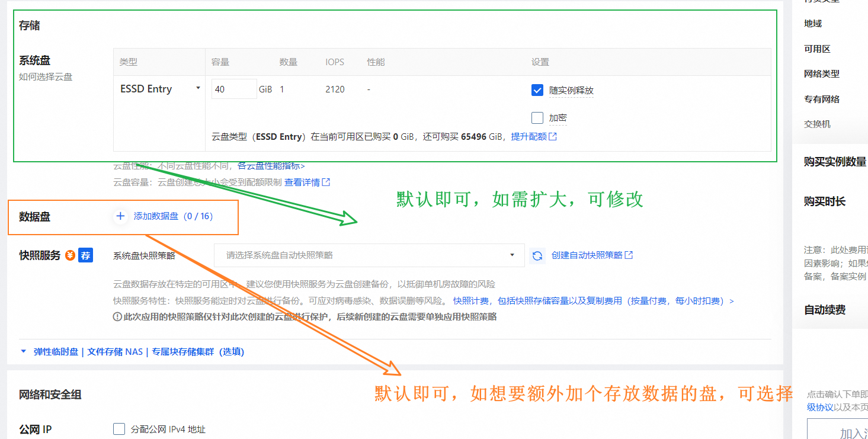Click the 容量 column header
Screen dimensions: 868x439
tap(220, 62)
